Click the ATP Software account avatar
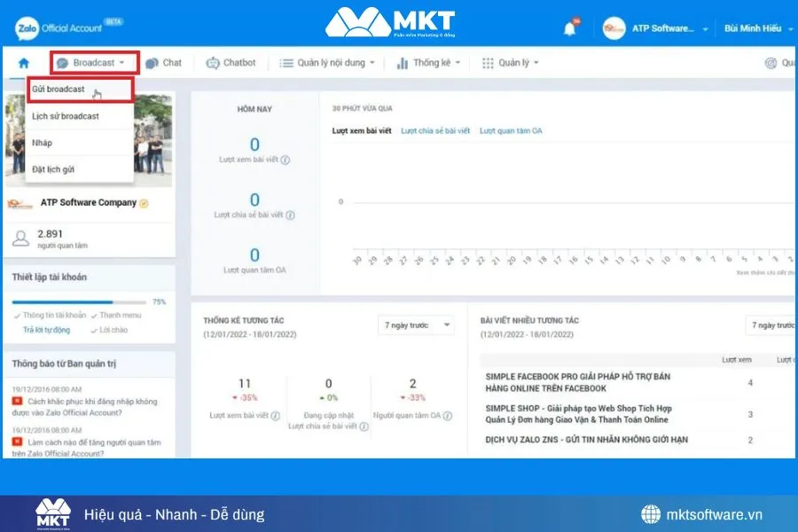This screenshot has height=532, width=798. (614, 28)
